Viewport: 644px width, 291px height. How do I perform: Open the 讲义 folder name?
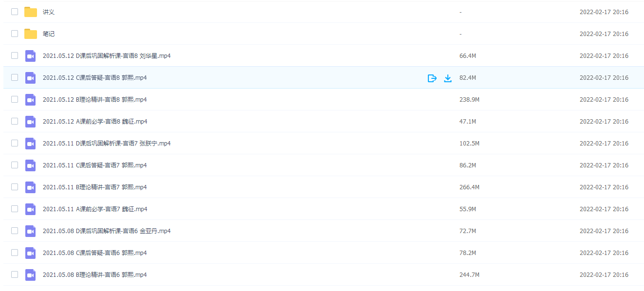point(49,12)
